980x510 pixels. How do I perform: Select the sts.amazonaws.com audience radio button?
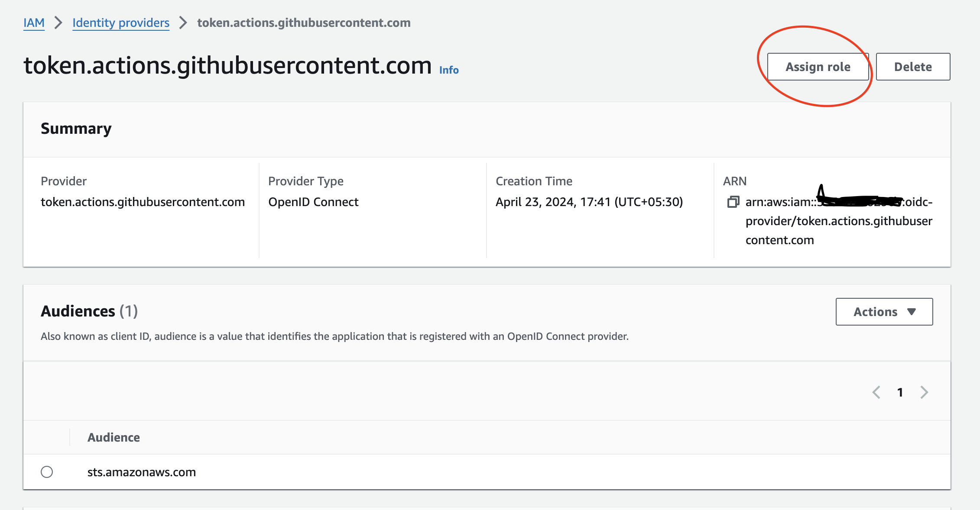click(47, 472)
